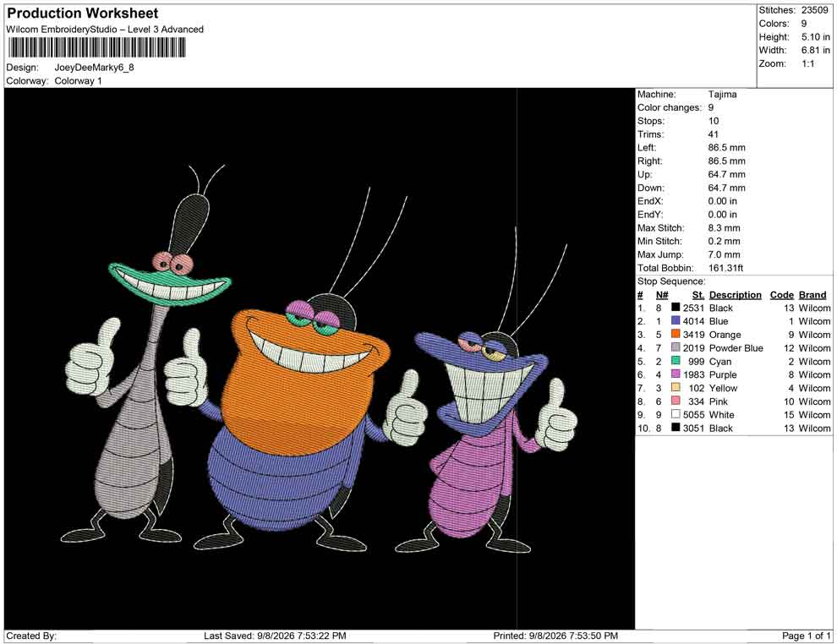Click the embroidery design preview image

320,358
